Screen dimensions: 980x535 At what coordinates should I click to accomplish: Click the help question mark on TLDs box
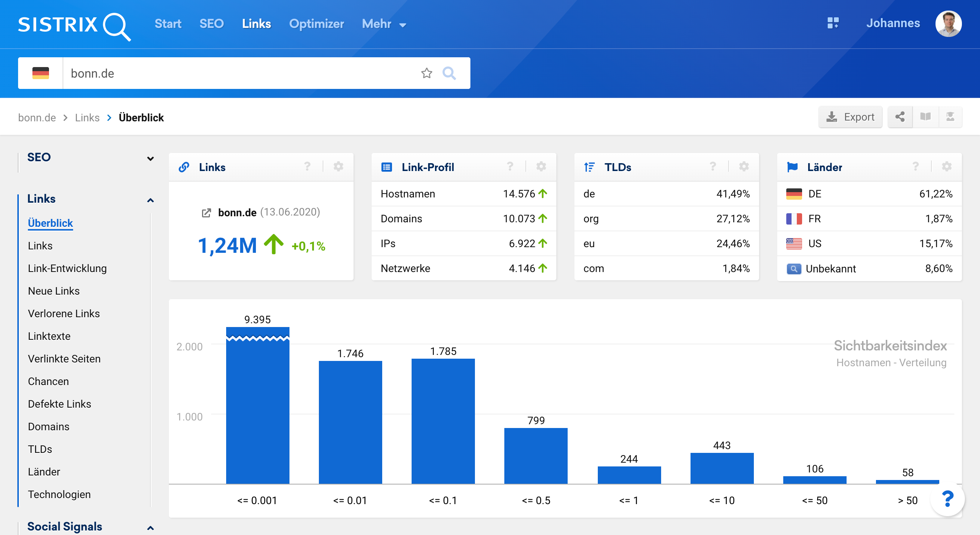click(712, 167)
